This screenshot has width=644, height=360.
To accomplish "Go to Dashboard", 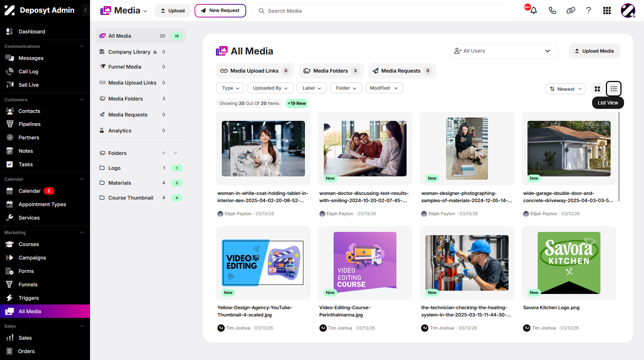I will (x=45, y=32).
